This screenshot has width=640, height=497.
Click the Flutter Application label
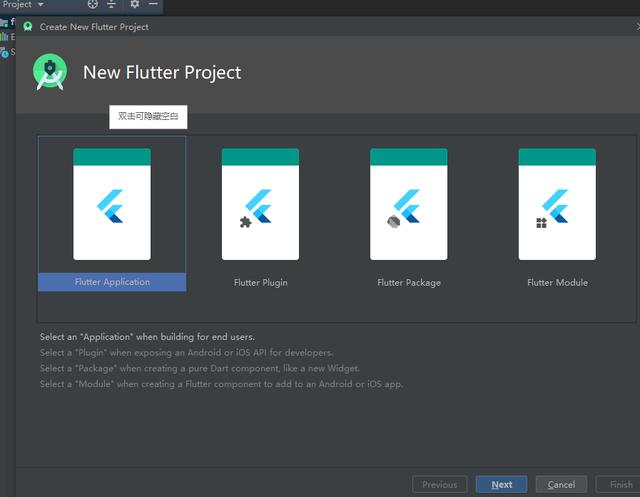click(112, 282)
